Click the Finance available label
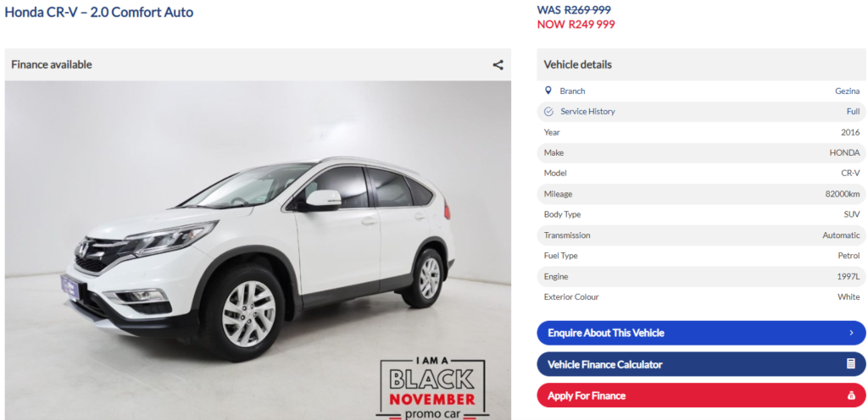 tap(52, 64)
